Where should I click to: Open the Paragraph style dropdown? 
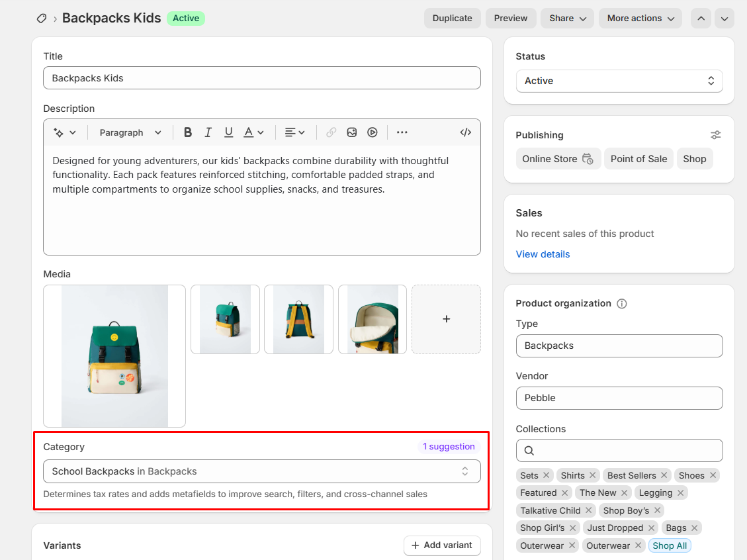coord(130,132)
